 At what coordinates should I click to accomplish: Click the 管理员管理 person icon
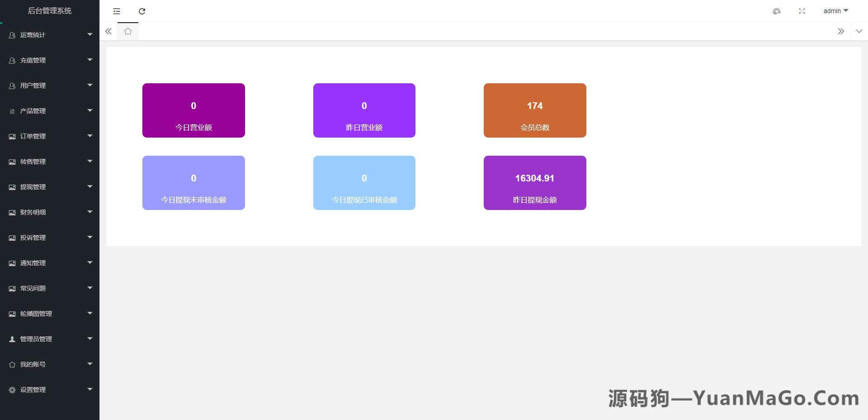point(11,339)
